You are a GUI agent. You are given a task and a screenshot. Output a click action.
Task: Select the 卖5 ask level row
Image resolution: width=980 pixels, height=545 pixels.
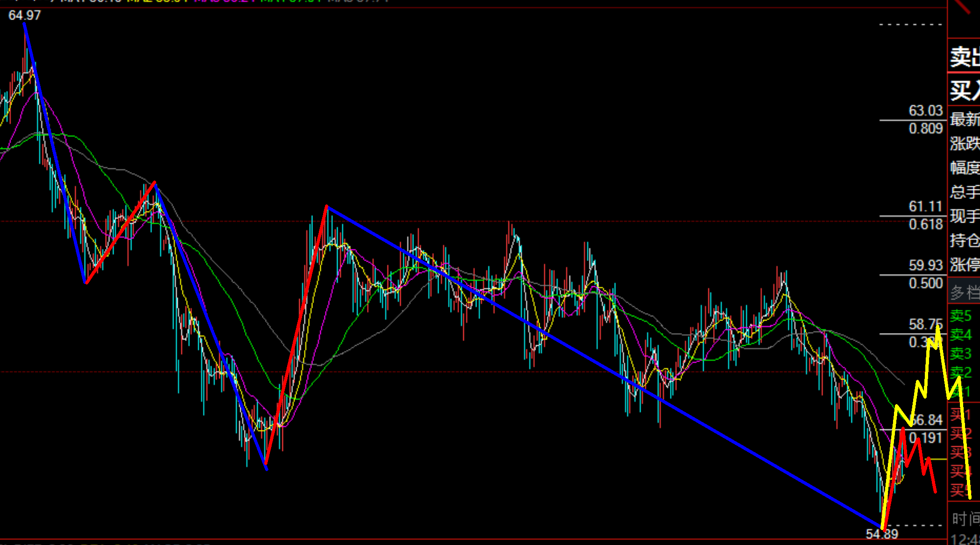pyautogui.click(x=961, y=316)
